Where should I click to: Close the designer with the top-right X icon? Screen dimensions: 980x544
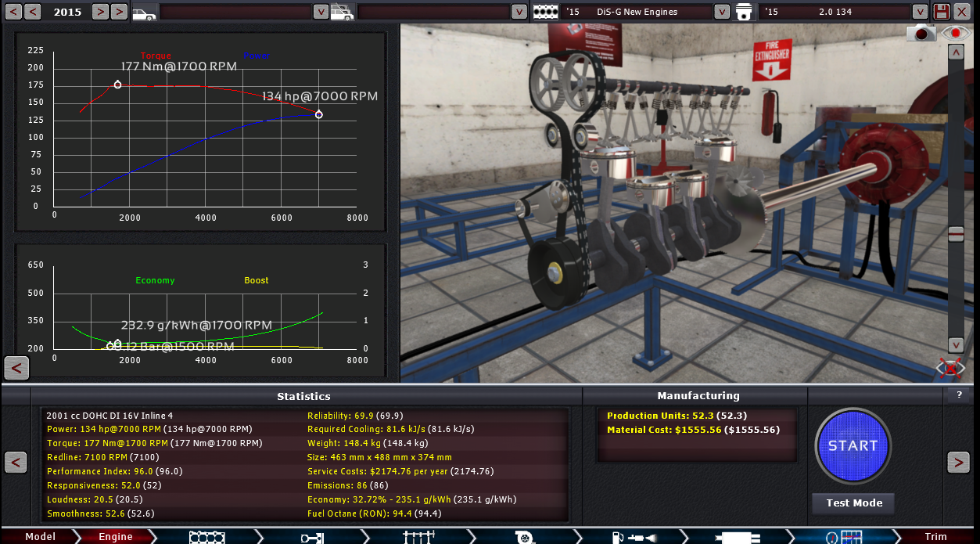tap(964, 12)
